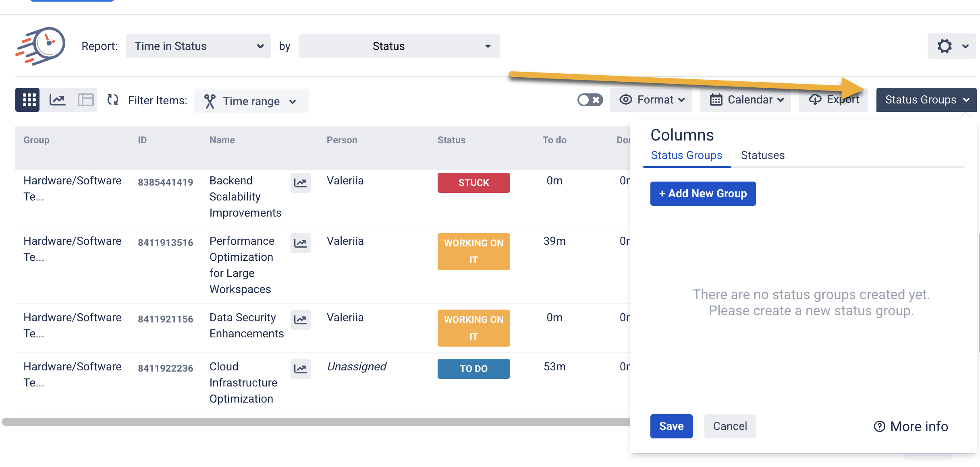Switch to the Statuses tab
This screenshot has width=980, height=467.
tap(762, 155)
